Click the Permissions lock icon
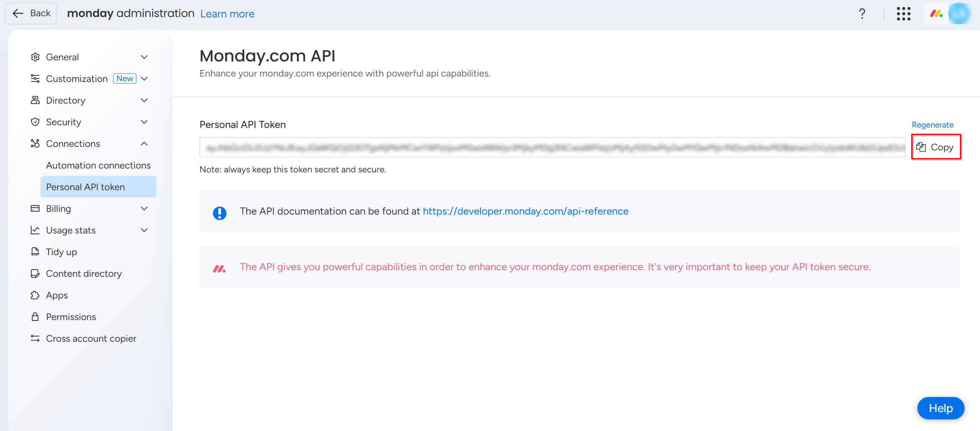Viewport: 980px width, 431px height. pos(35,317)
